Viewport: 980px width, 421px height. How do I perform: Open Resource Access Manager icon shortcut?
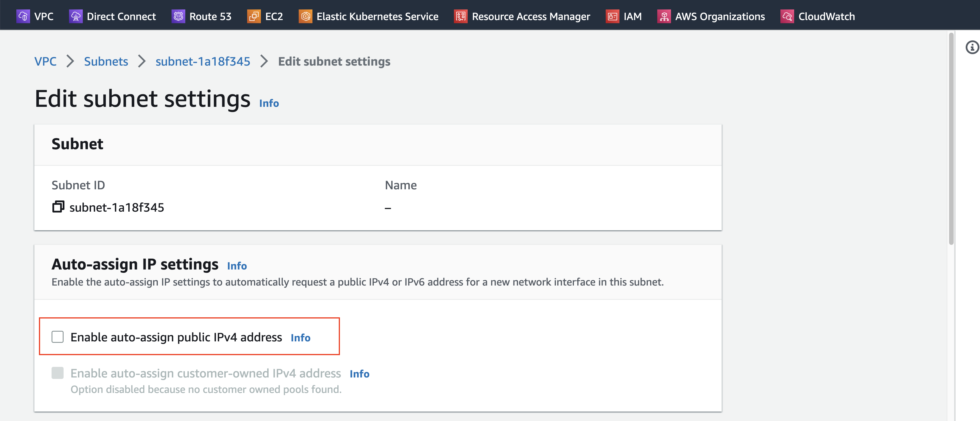coord(460,16)
